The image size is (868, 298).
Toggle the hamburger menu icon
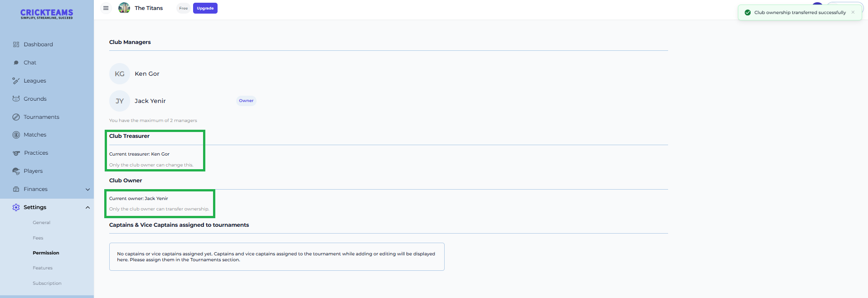(106, 8)
